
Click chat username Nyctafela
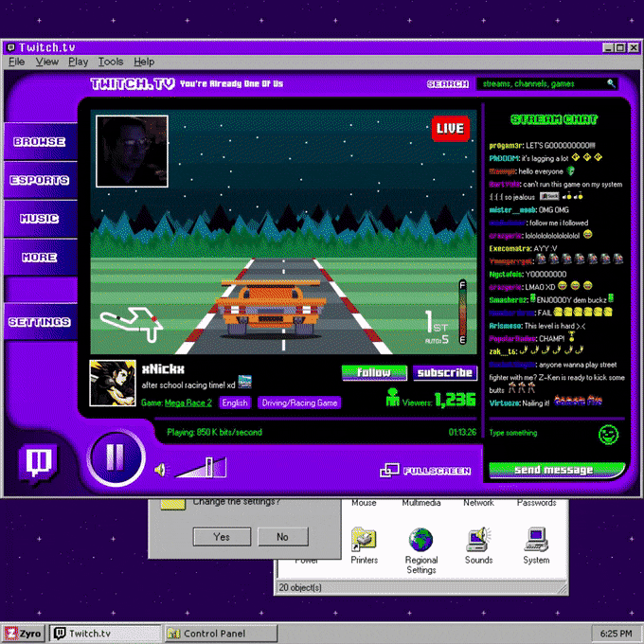coord(506,275)
